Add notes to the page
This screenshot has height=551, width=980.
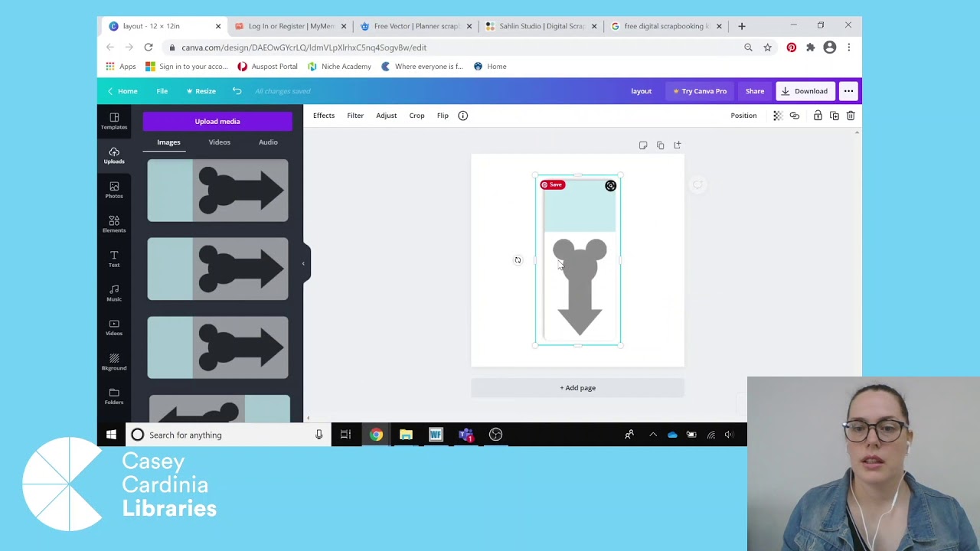click(x=643, y=145)
